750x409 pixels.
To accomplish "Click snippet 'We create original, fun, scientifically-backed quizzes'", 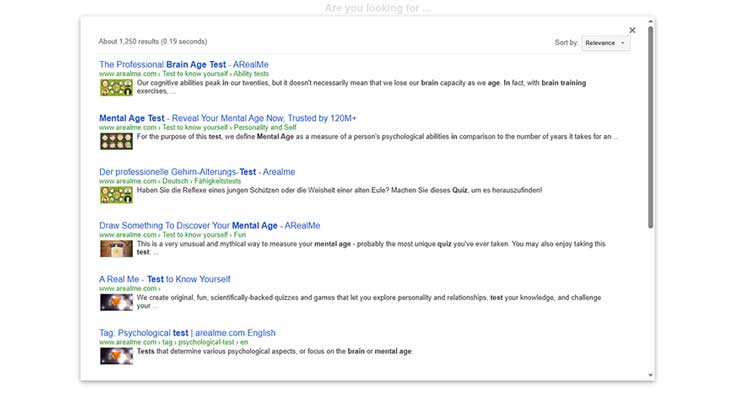I will pyautogui.click(x=369, y=301).
